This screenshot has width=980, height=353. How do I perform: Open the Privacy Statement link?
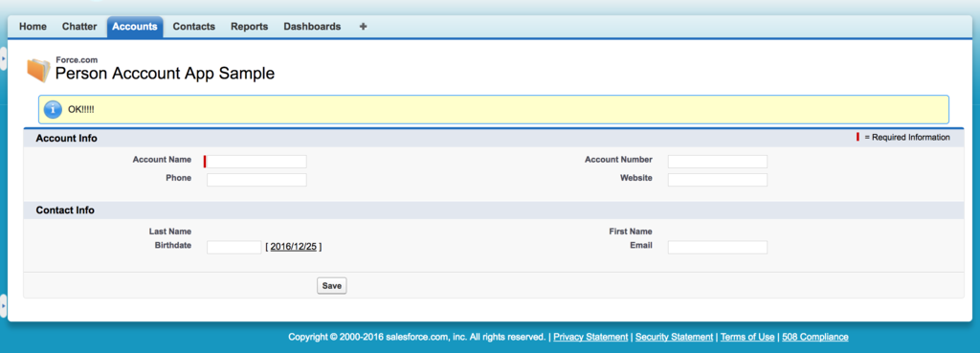(x=590, y=337)
